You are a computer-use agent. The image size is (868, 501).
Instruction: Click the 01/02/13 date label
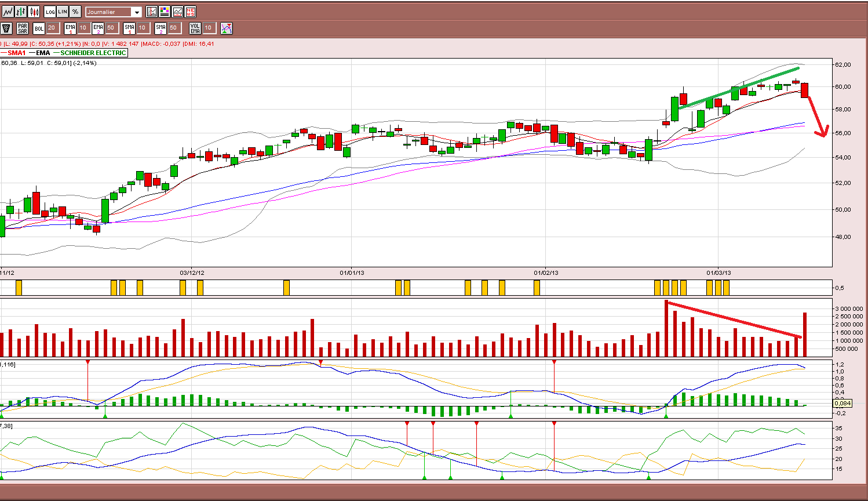tap(546, 273)
